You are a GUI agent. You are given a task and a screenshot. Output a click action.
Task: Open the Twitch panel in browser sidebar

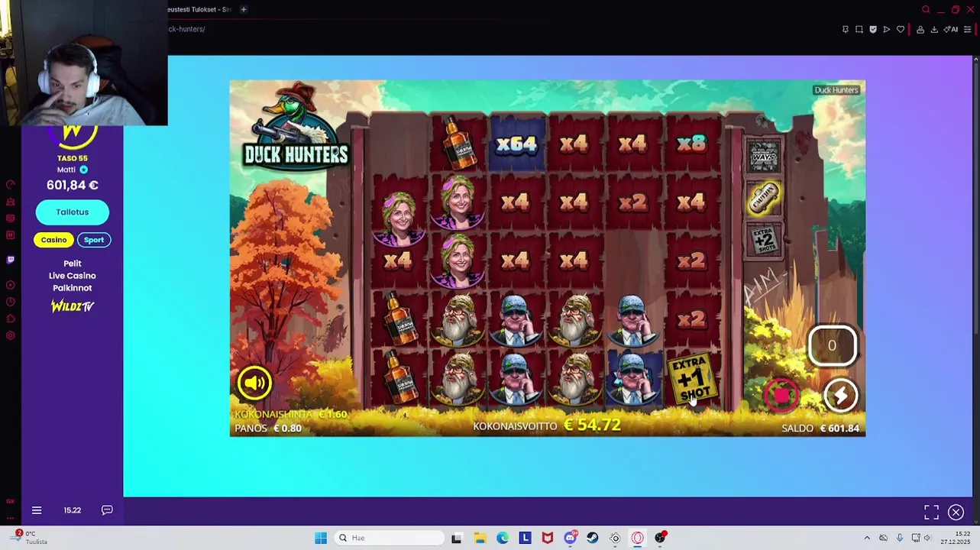(x=10, y=260)
